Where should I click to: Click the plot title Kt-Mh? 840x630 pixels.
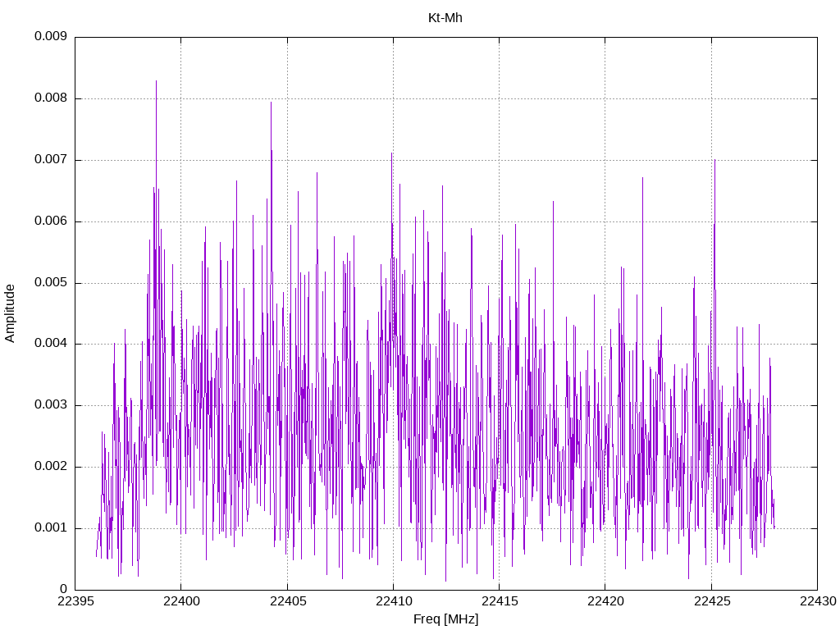(445, 18)
